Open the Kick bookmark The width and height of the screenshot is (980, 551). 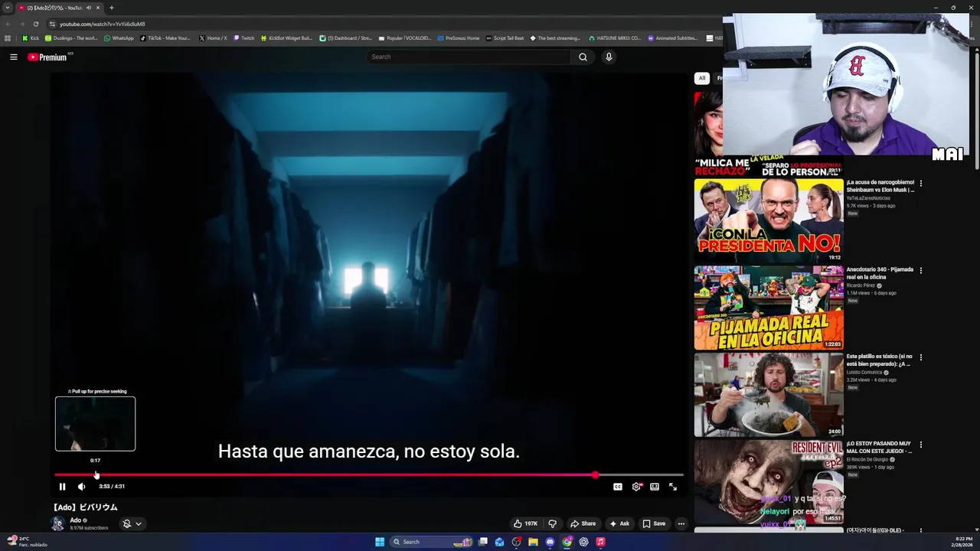(x=30, y=37)
